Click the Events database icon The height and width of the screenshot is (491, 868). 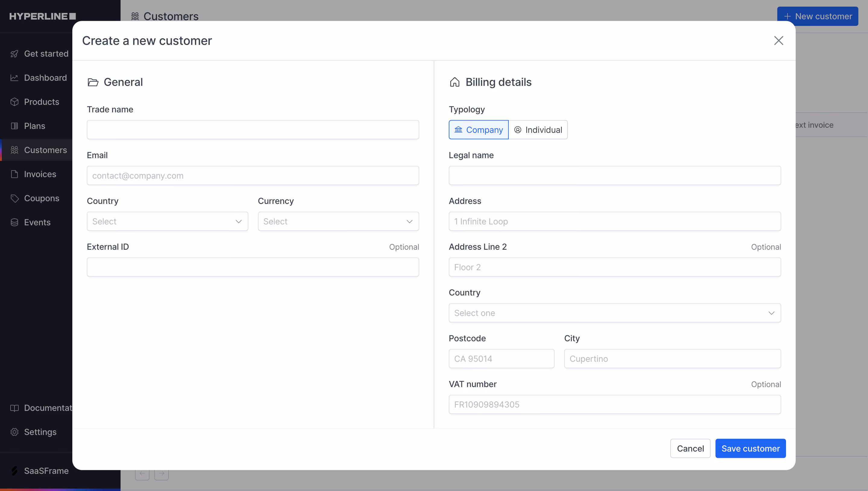click(x=14, y=223)
